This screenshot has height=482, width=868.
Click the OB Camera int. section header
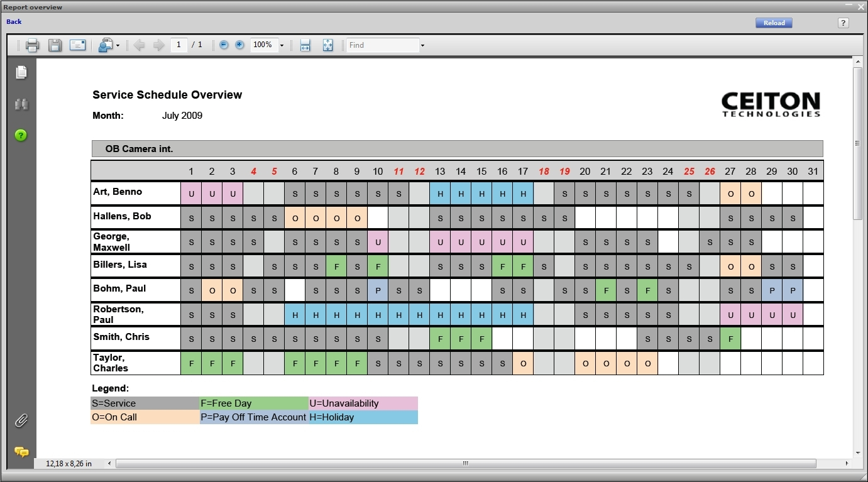[457, 149]
